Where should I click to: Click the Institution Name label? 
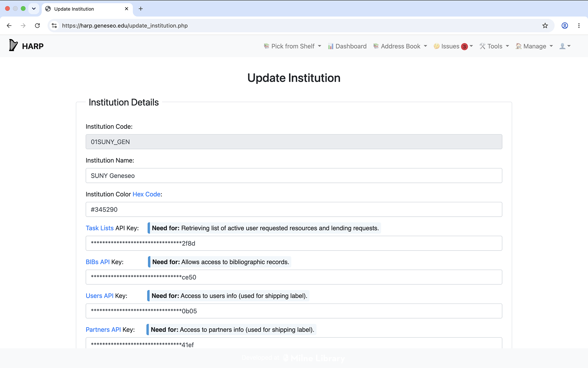click(110, 160)
